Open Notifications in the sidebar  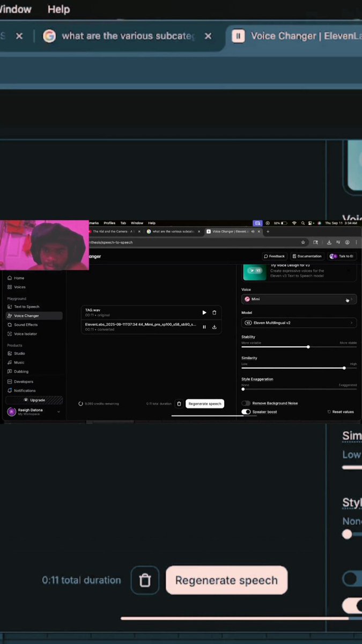33,391
